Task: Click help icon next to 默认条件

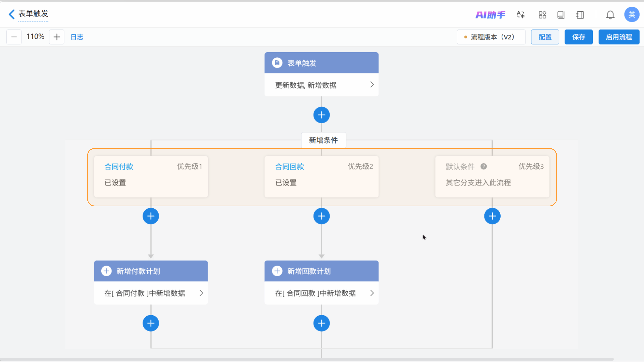Action: click(484, 167)
